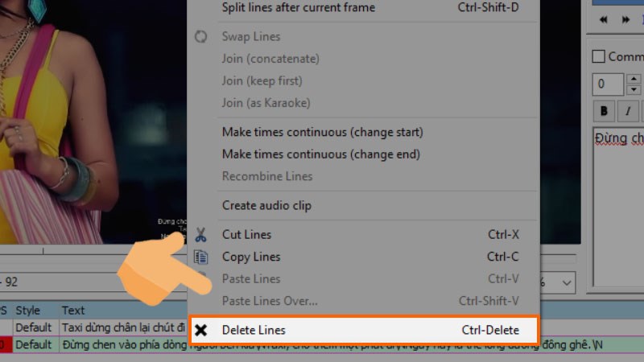The image size is (644, 362).
Task: Decrease the layer value with down arrow
Action: coord(634,89)
